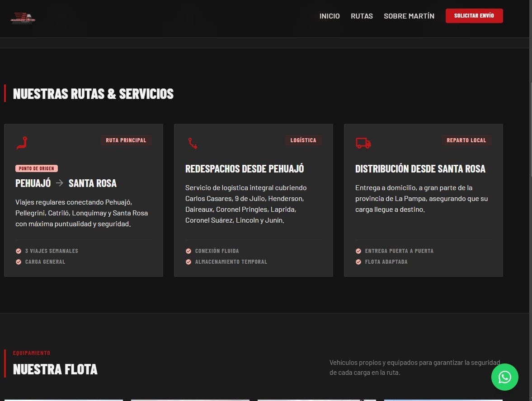
Task: Click the Conexión Fluida feature text
Action: click(217, 251)
